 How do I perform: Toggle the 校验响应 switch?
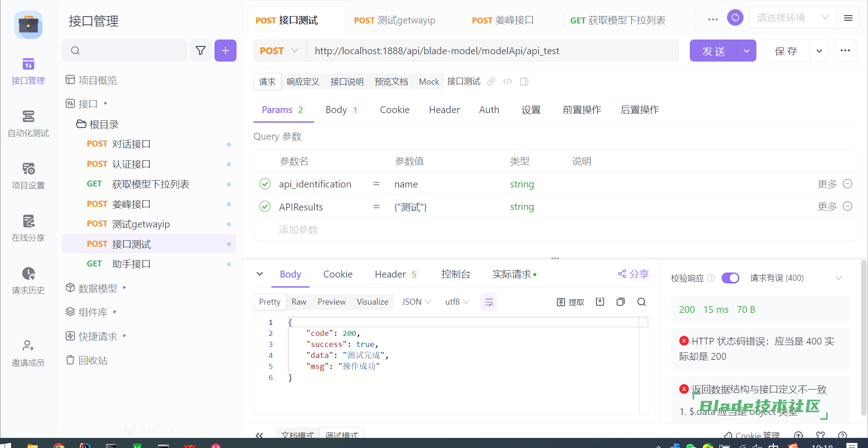pyautogui.click(x=730, y=278)
